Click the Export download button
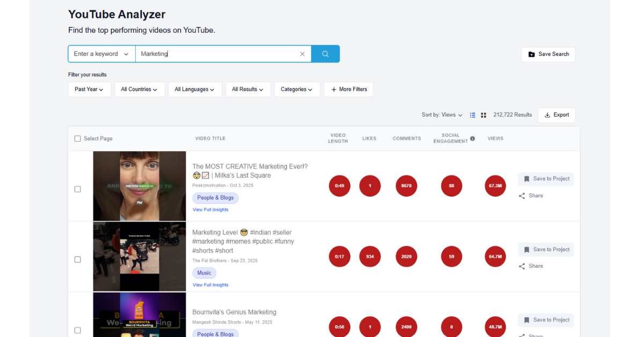 [x=557, y=115]
